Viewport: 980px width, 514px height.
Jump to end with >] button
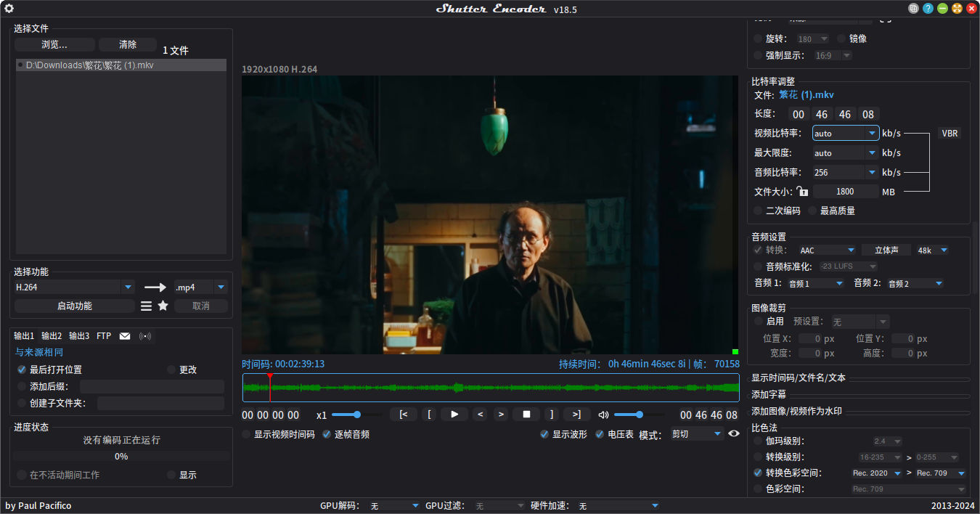[x=576, y=415]
